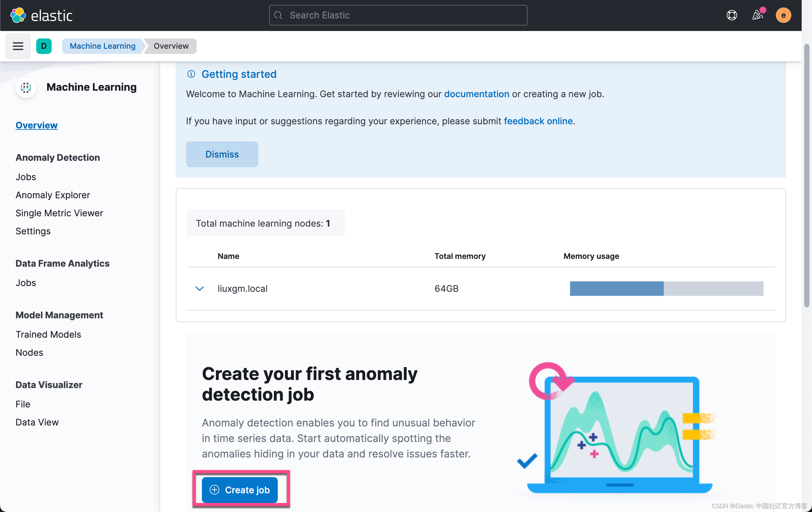
Task: Open the newsfeed celebration icon
Action: click(x=757, y=15)
